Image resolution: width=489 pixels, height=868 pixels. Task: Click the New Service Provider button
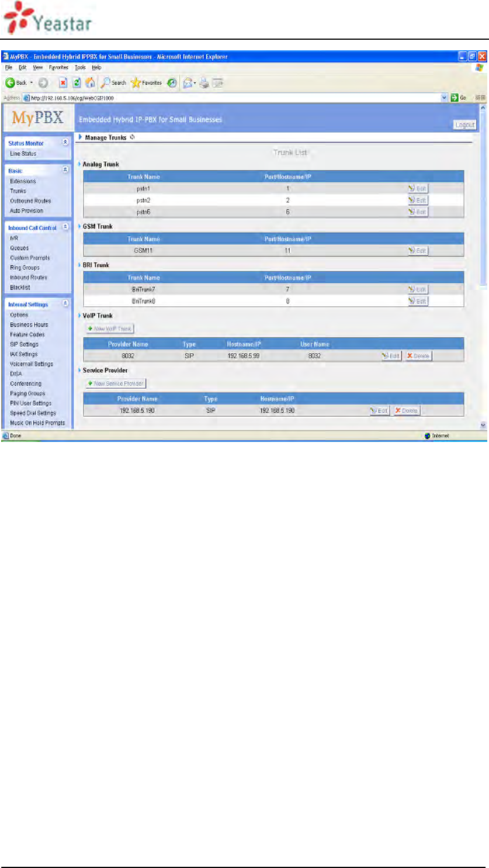point(116,383)
